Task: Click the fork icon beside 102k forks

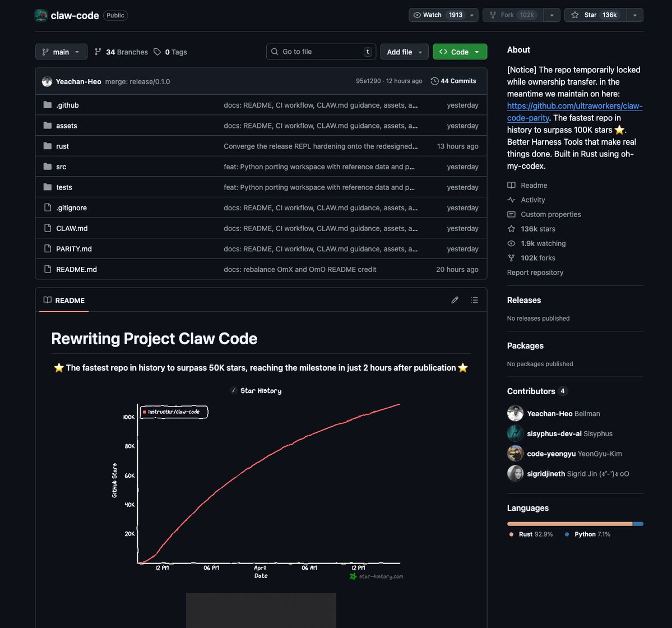Action: (x=511, y=258)
